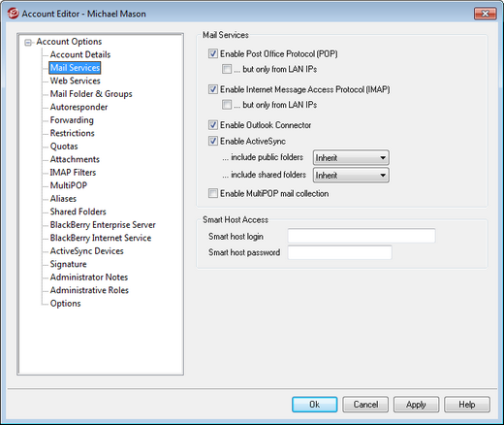
Task: Confirm changes with the Ok button
Action: (x=315, y=405)
